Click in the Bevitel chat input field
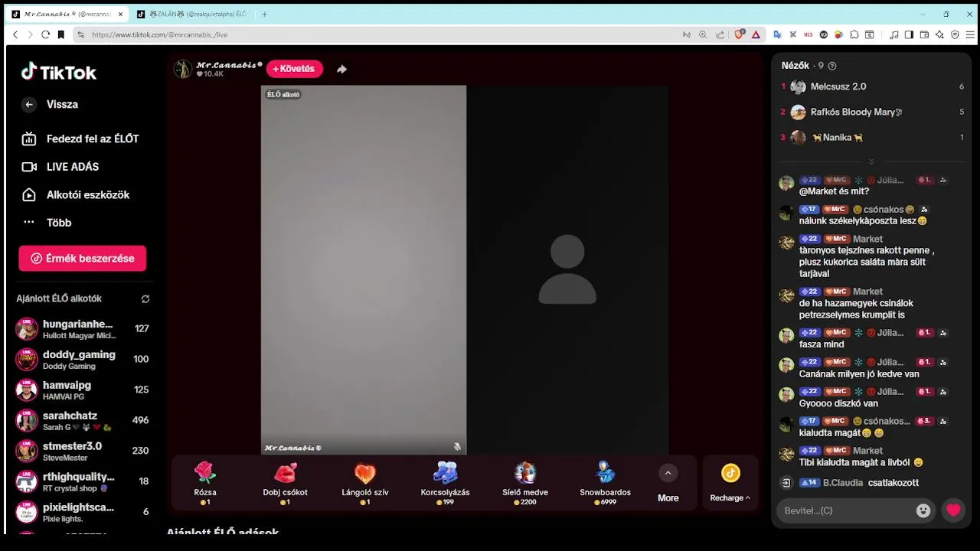Viewport: 980px width, 551px height. coord(845,510)
